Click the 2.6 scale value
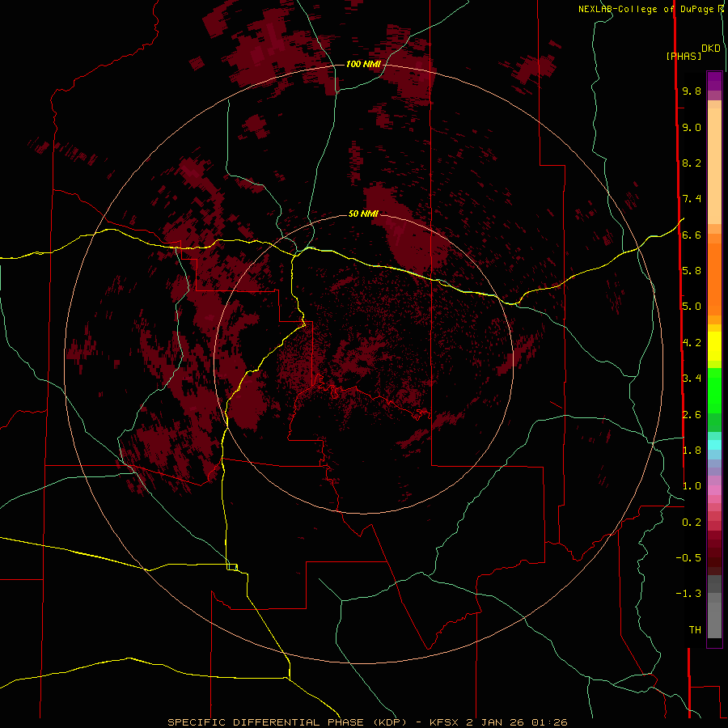 692,415
